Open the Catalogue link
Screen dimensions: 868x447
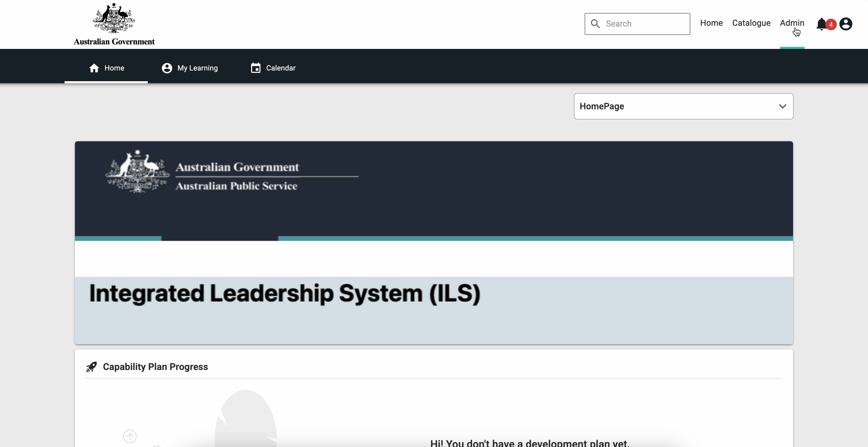751,23
